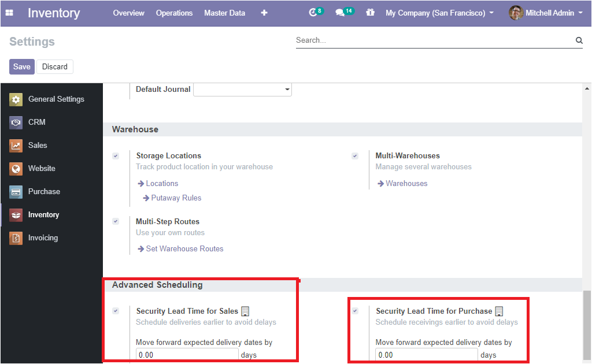Open the My Company (San Francisco) switcher
The image size is (592, 364).
[439, 13]
